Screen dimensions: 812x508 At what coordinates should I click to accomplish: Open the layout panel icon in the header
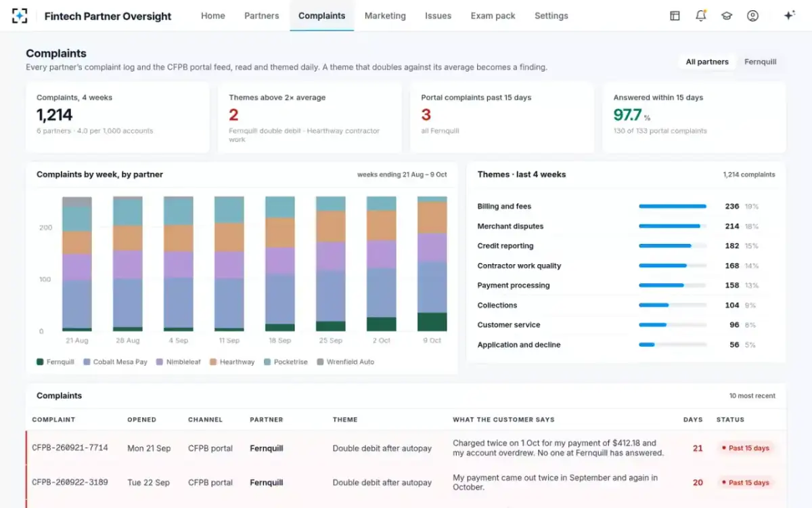[x=675, y=16]
